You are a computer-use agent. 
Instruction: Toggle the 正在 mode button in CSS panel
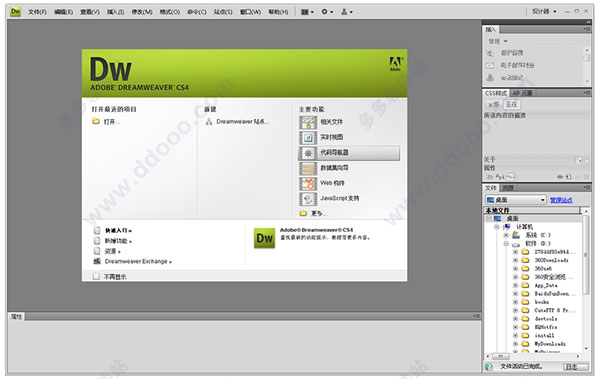[512, 104]
